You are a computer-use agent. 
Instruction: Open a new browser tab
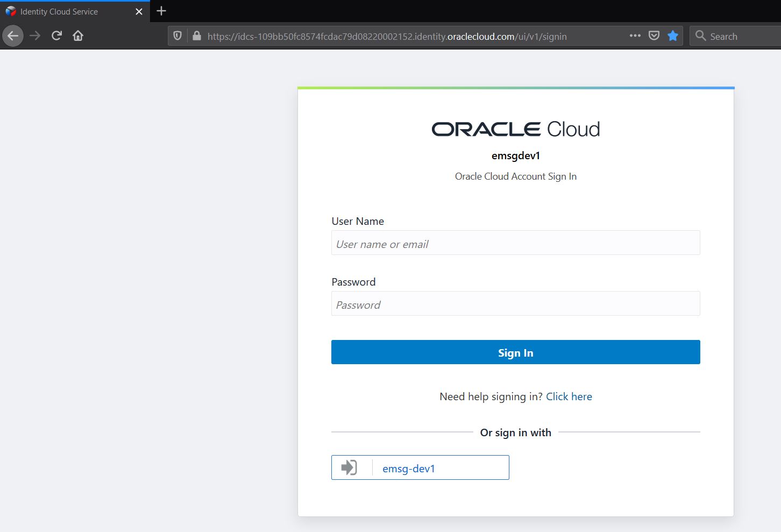[160, 11]
